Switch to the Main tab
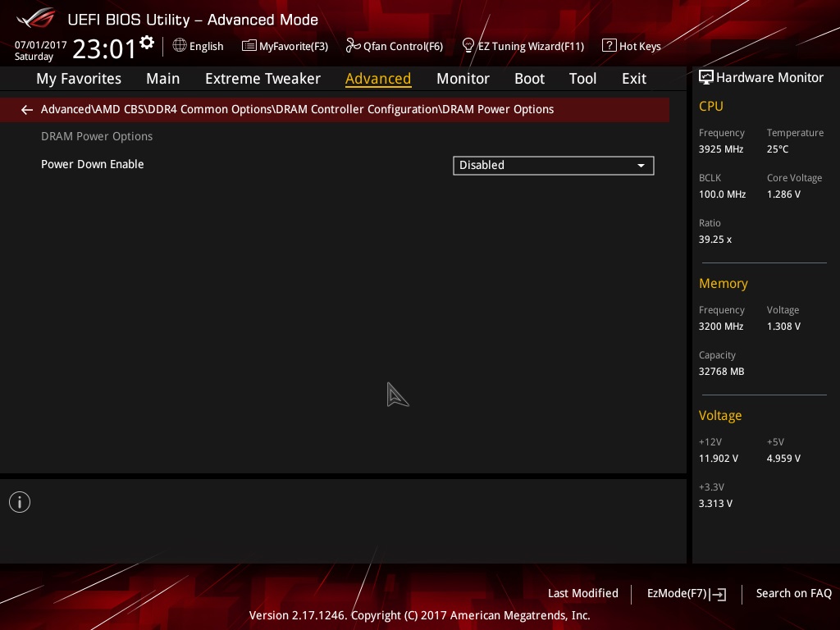The image size is (840, 630). tap(163, 79)
